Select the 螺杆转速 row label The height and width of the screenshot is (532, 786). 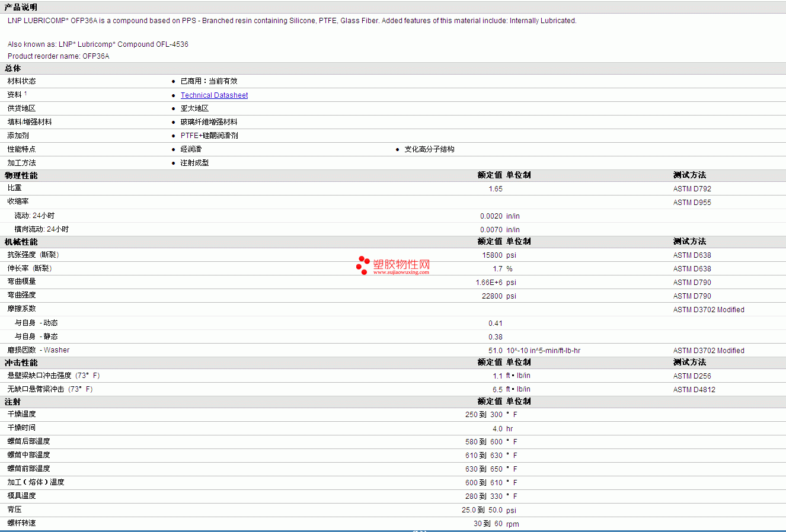point(21,523)
